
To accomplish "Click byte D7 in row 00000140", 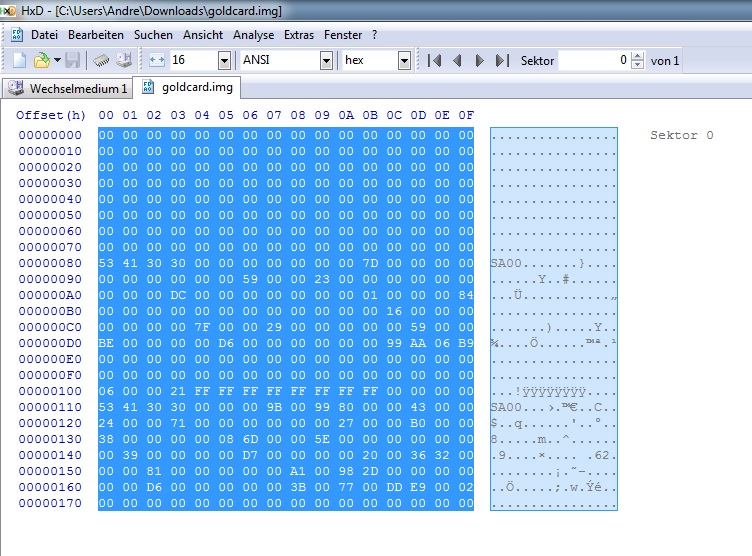I will tap(250, 455).
